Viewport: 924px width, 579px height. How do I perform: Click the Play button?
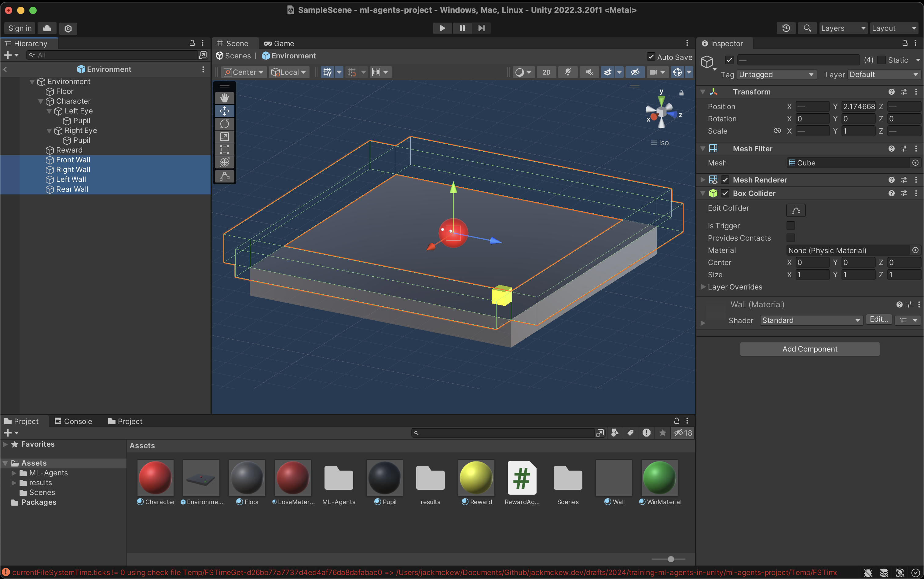[x=442, y=28]
